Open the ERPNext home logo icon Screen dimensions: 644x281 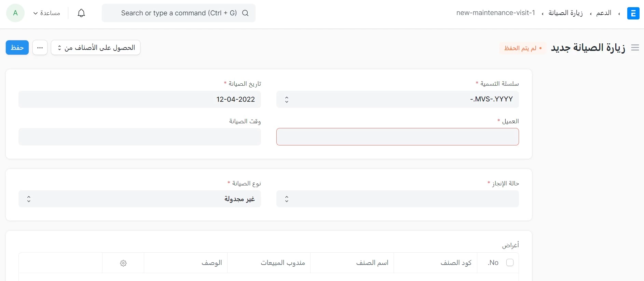click(633, 13)
